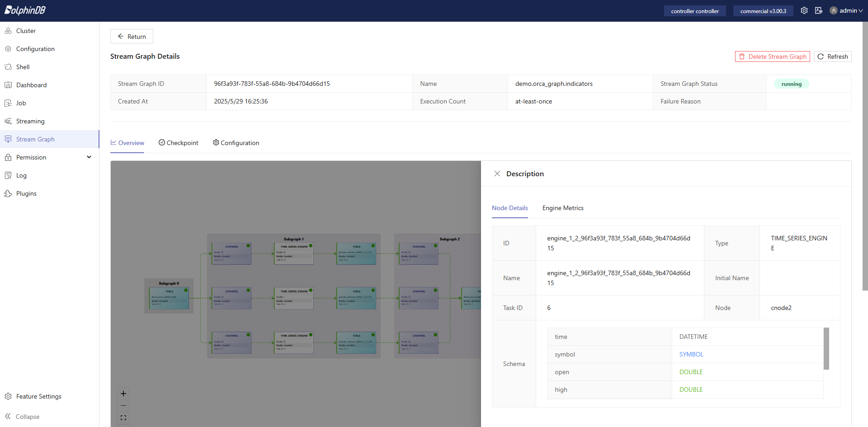Fit graph to view with fullscreen icon
This screenshot has width=868, height=427.
(123, 418)
